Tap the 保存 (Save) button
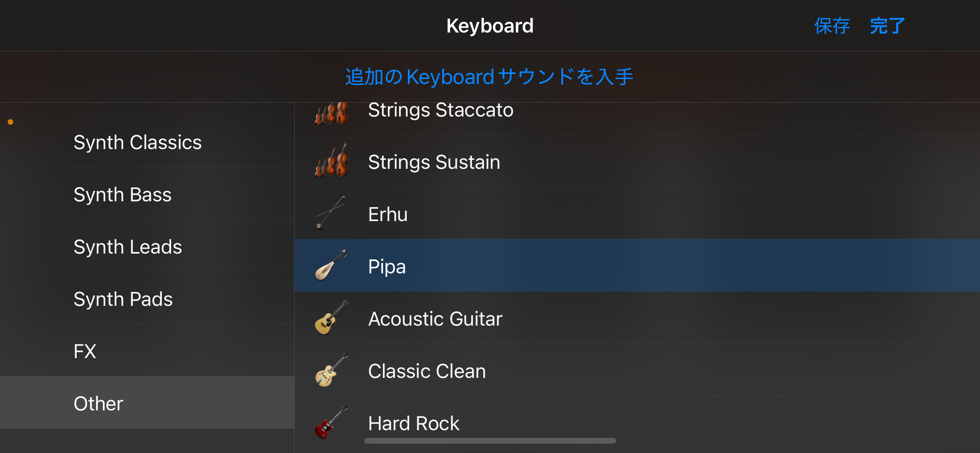Screen dimensions: 980x453 coord(832,26)
